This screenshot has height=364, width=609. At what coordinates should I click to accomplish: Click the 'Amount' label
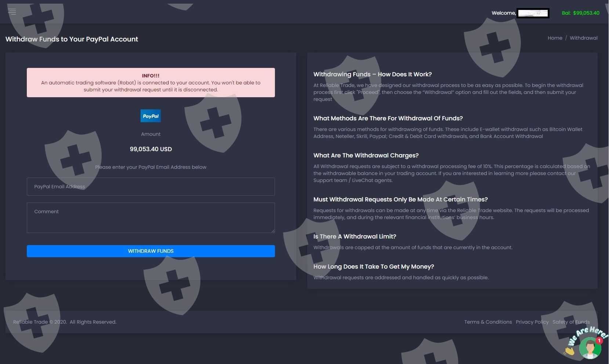point(151,134)
